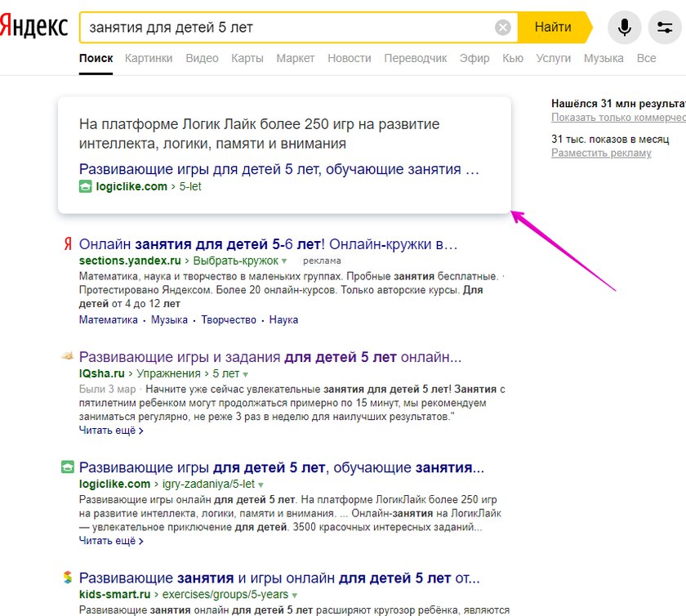The image size is (686, 616).
Task: Switch to the Картинки tab
Action: [149, 58]
